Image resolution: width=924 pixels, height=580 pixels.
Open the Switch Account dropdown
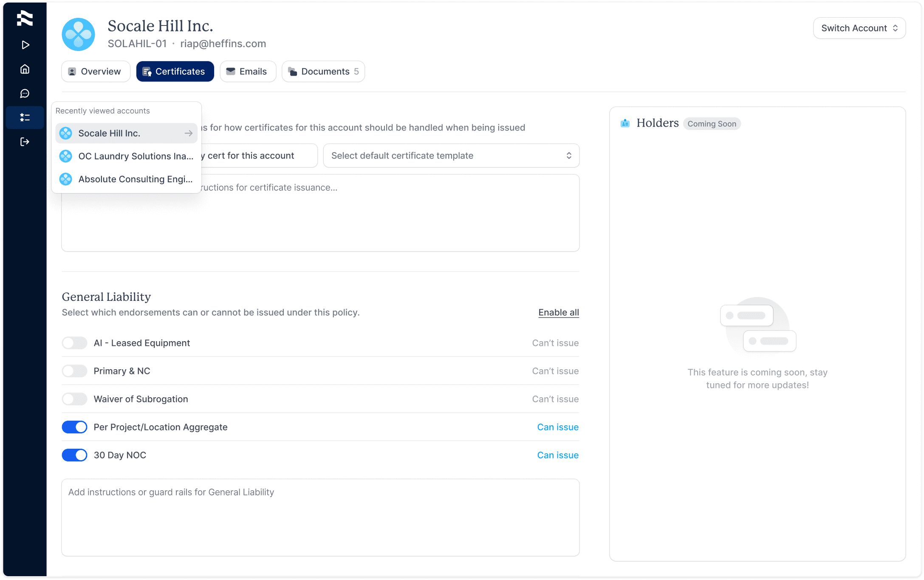pyautogui.click(x=859, y=28)
